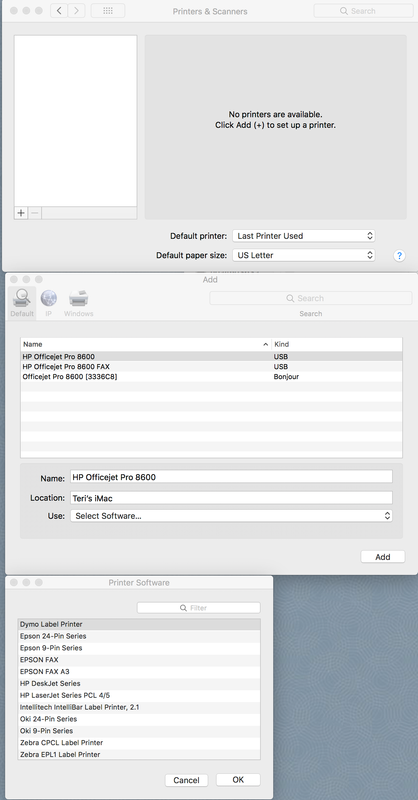Click the printer Name field

pyautogui.click(x=231, y=477)
